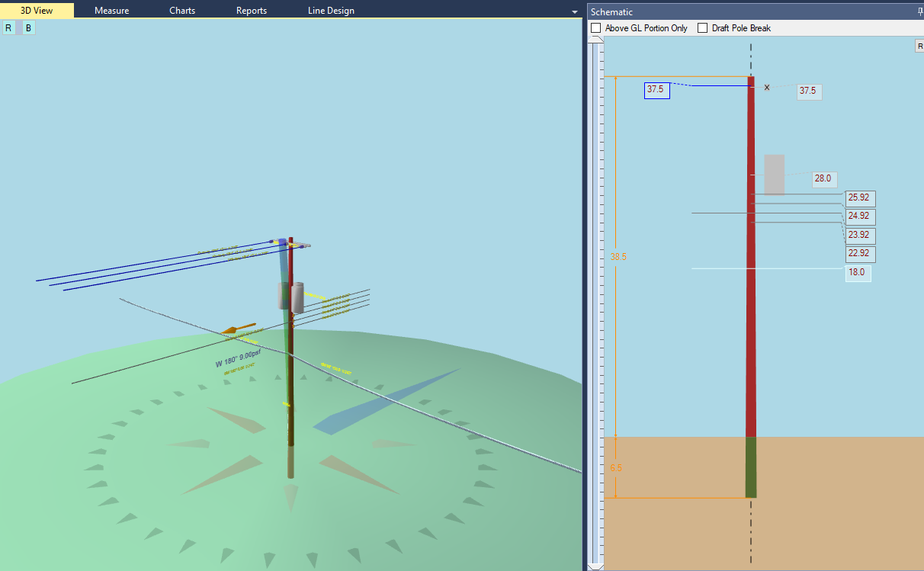This screenshot has height=571, width=924.
Task: Select the Line Design tab
Action: click(x=331, y=11)
